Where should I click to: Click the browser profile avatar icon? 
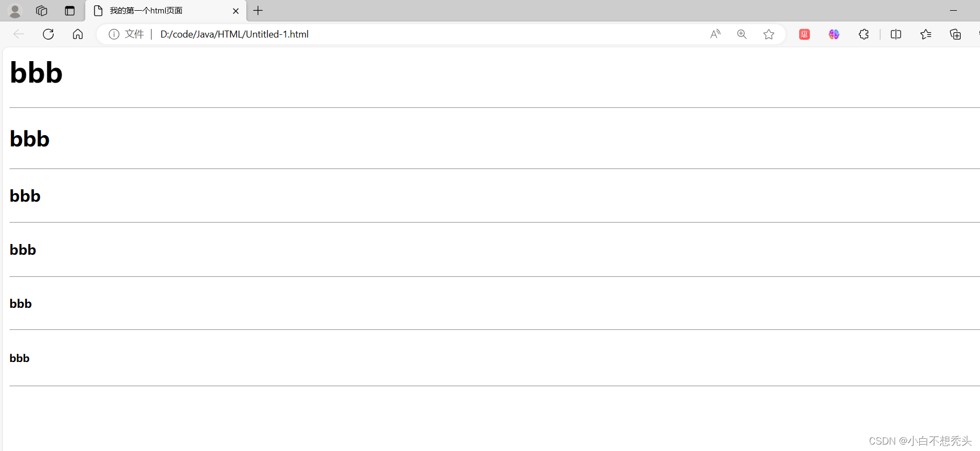click(15, 11)
